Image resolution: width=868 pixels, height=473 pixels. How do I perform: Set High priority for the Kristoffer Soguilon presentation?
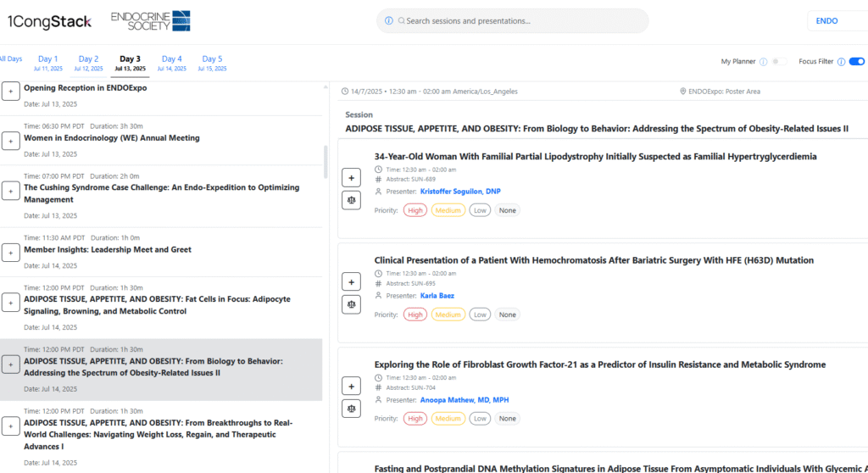[x=415, y=210]
